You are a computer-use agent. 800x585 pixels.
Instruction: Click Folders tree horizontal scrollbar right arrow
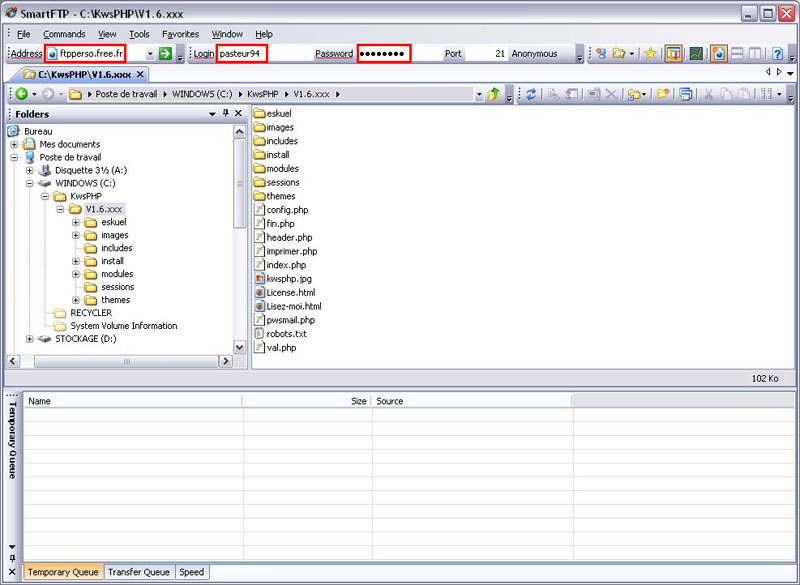[225, 361]
